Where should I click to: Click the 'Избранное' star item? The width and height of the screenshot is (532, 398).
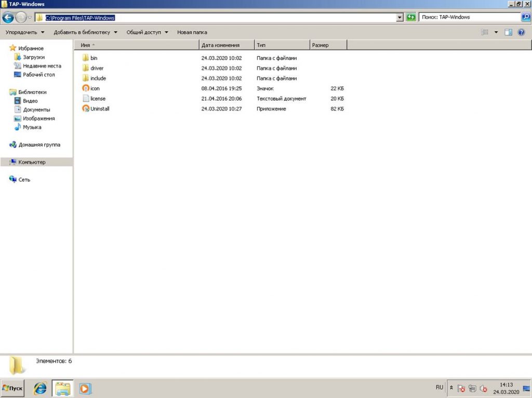pyautogui.click(x=26, y=48)
